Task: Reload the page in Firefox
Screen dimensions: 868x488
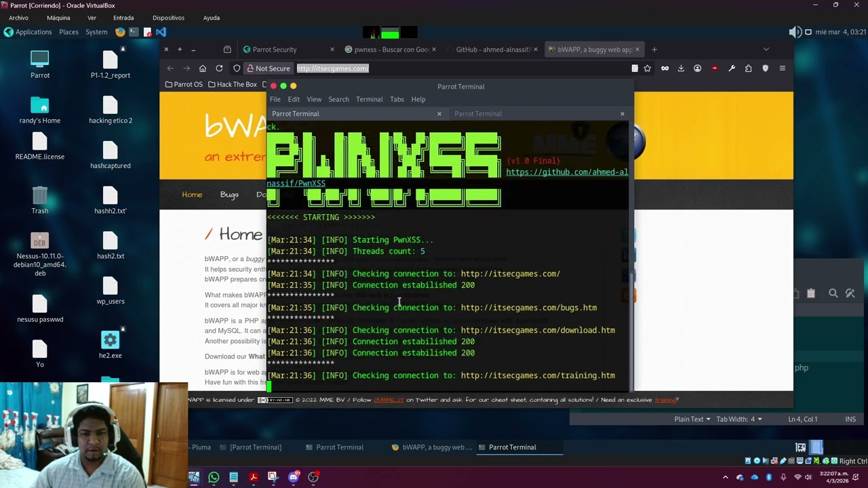Action: click(x=219, y=68)
